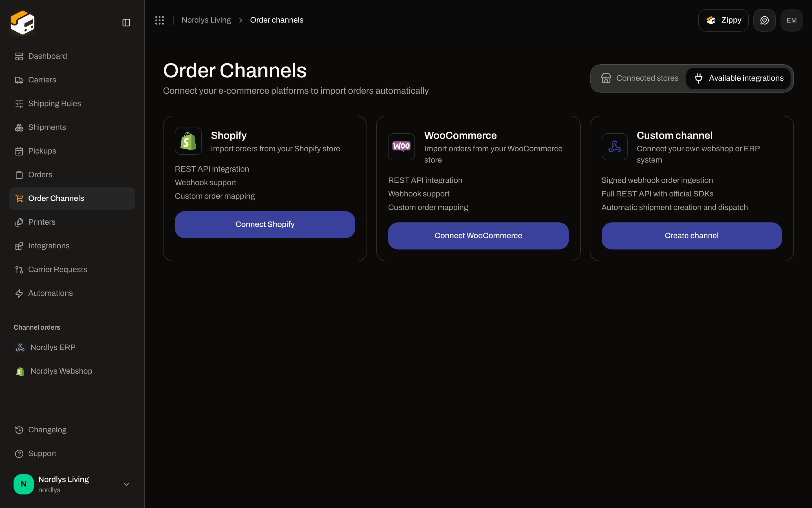Image resolution: width=812 pixels, height=508 pixels.
Task: Open Carriers in sidebar
Action: 72,80
